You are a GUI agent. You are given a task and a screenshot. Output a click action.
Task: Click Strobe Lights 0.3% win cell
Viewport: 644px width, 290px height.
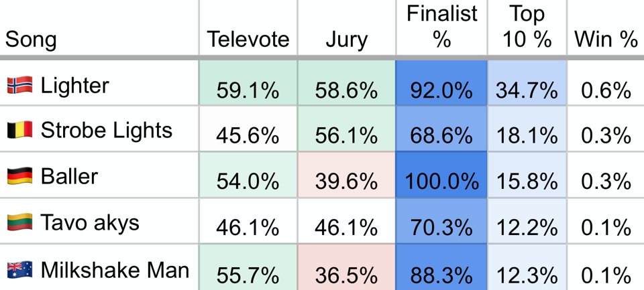coord(606,129)
